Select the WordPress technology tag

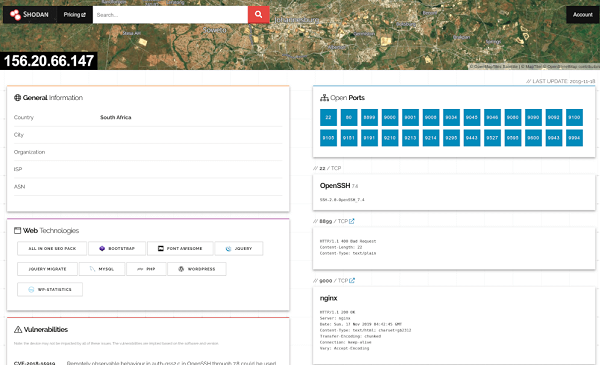(x=197, y=269)
